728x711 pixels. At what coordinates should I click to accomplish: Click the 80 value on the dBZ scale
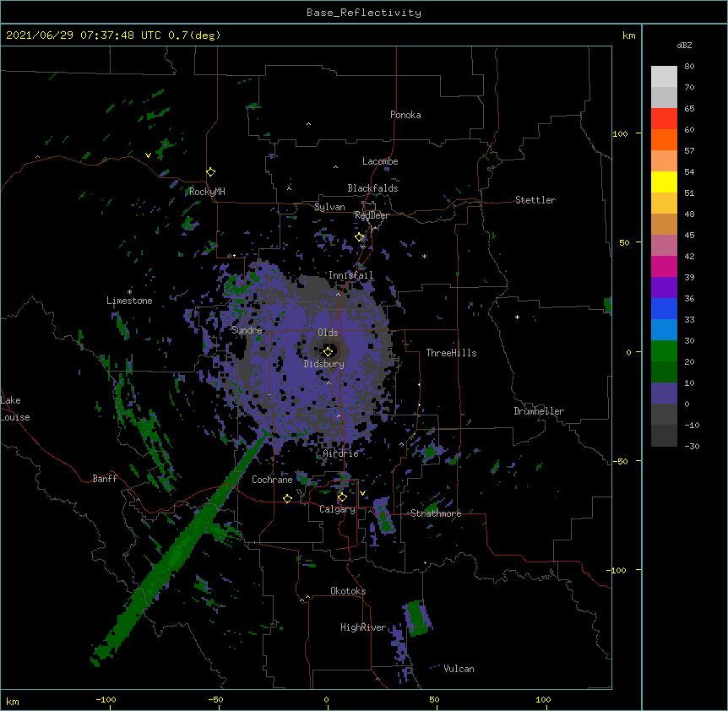click(689, 67)
